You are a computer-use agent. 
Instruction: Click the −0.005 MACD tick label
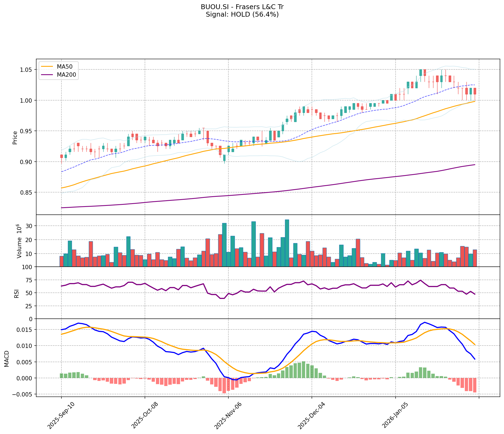(23, 395)
